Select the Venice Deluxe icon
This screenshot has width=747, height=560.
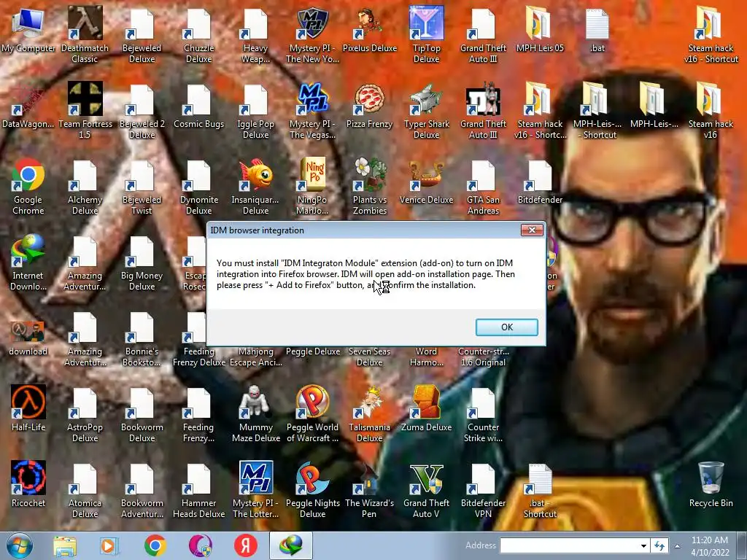pyautogui.click(x=426, y=182)
